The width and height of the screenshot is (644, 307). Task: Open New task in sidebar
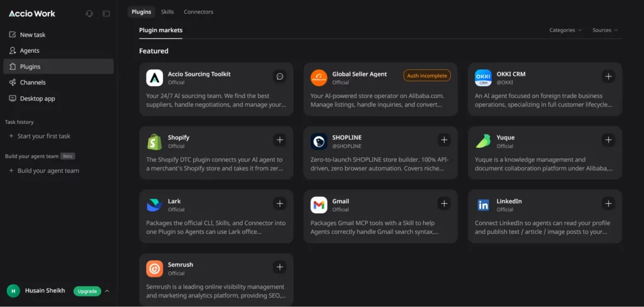[58, 35]
